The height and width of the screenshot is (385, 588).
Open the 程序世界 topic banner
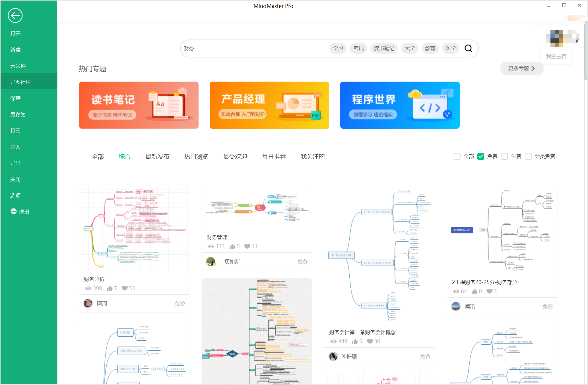(x=400, y=105)
